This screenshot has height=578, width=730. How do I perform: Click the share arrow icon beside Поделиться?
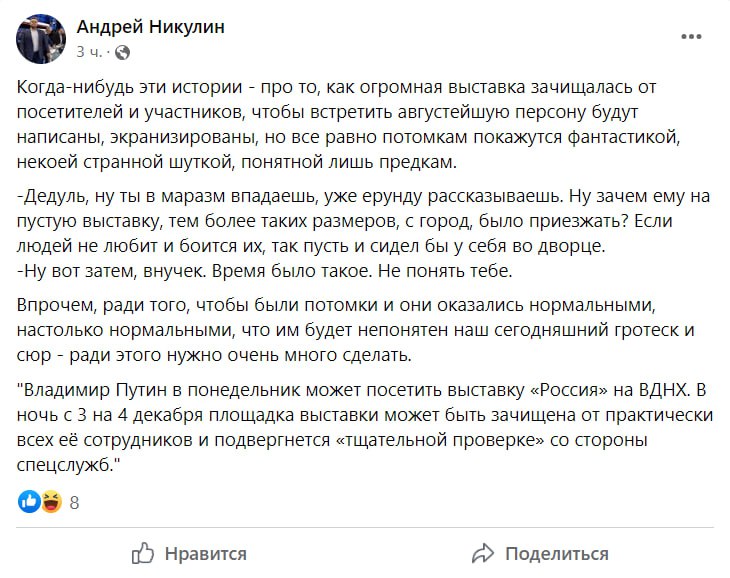(483, 553)
